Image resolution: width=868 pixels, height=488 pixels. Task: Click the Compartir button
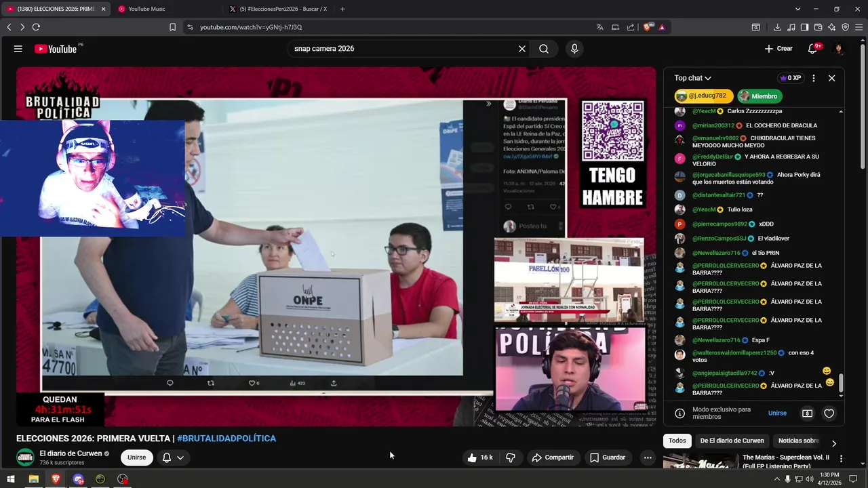[553, 457]
